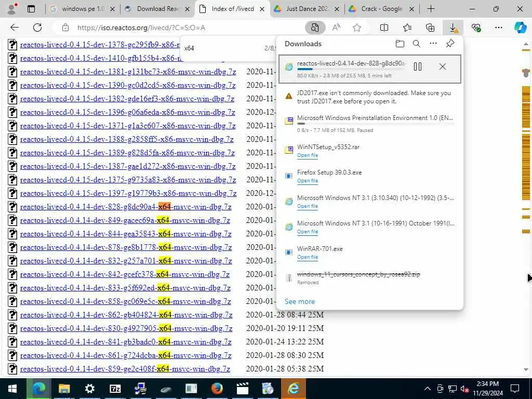Select the paused Windows Preinstallation Environment download

370,124
